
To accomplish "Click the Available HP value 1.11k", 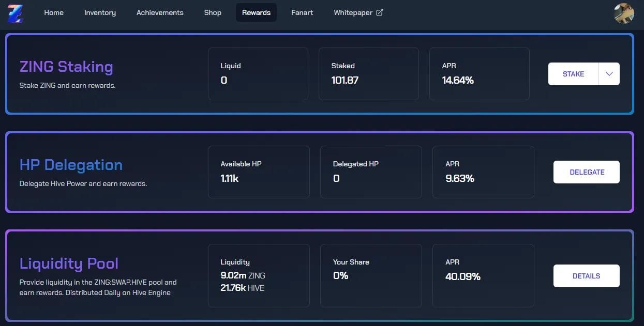I will coord(229,178).
